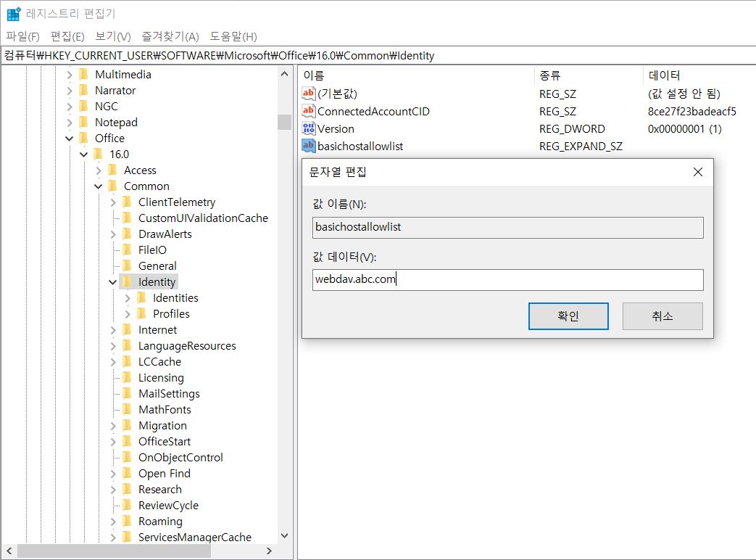
Task: Open the 즐겨찾기(A) menu
Action: coord(170,36)
